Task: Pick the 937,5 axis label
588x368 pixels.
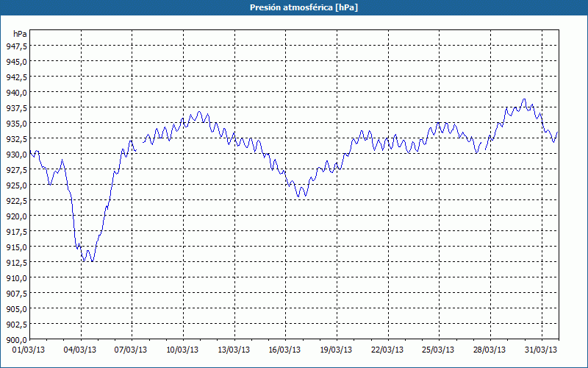Action: (x=16, y=108)
